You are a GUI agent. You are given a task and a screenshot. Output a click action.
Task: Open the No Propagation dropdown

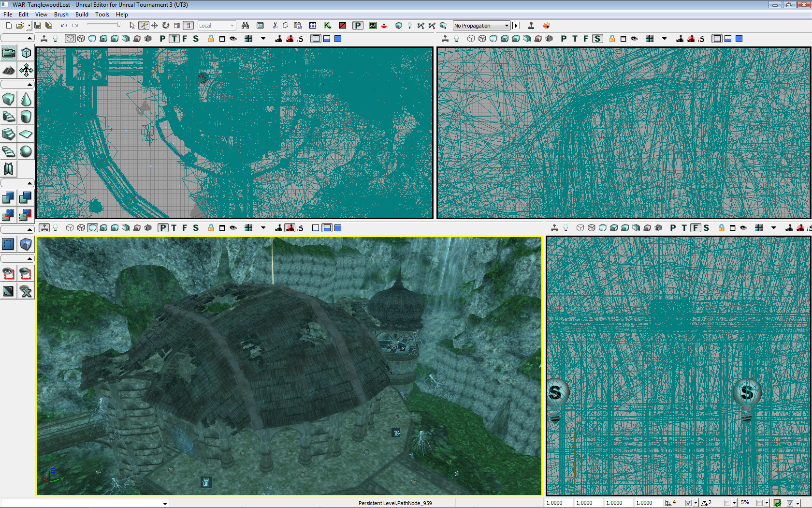[481, 26]
